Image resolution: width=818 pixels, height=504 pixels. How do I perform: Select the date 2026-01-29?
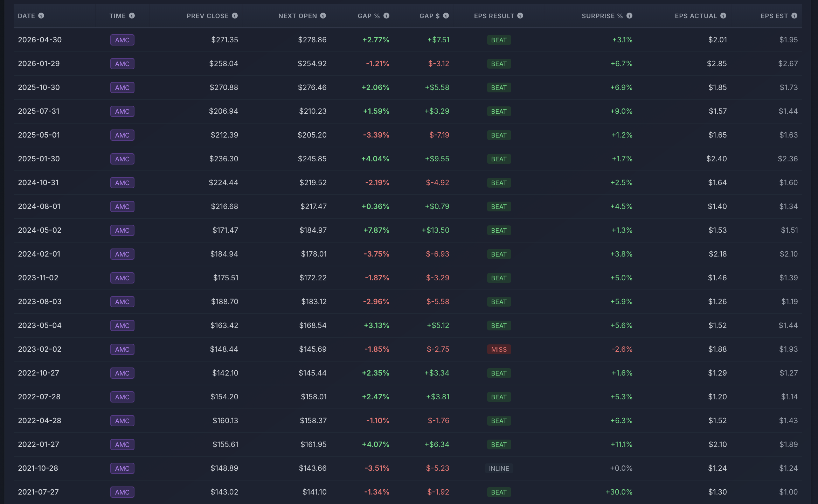point(39,64)
